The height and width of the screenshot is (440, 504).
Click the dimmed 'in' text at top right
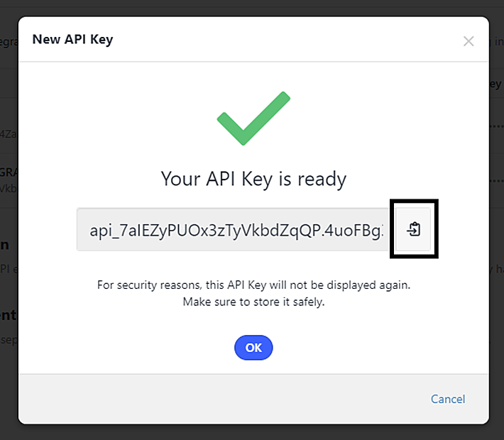click(498, 41)
